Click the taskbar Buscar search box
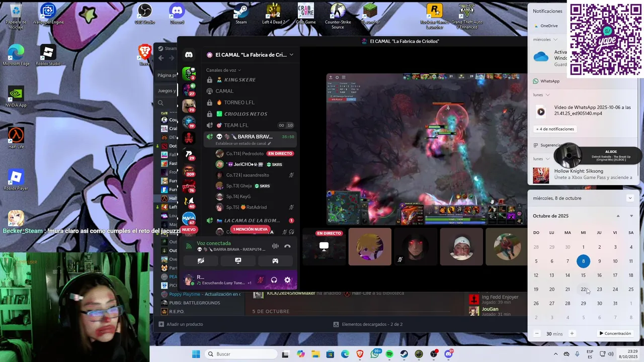 click(242, 354)
